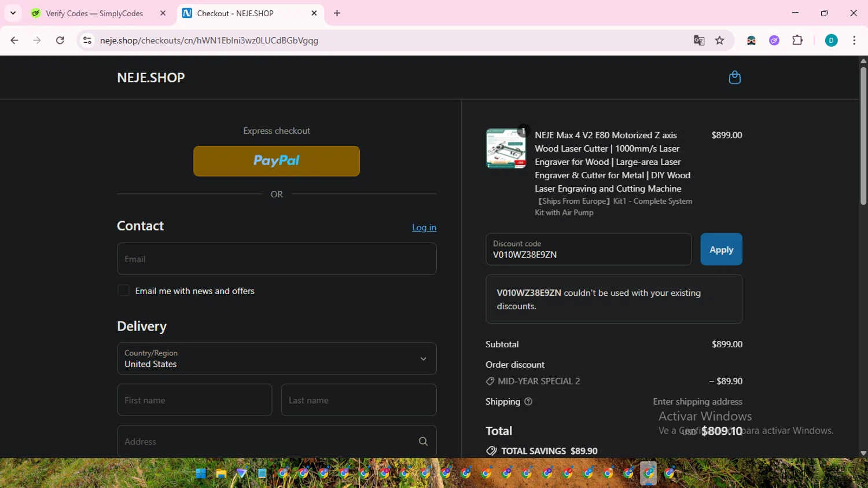Image resolution: width=868 pixels, height=488 pixels.
Task: Click the NEJE.SHOP store logo
Action: pos(151,78)
